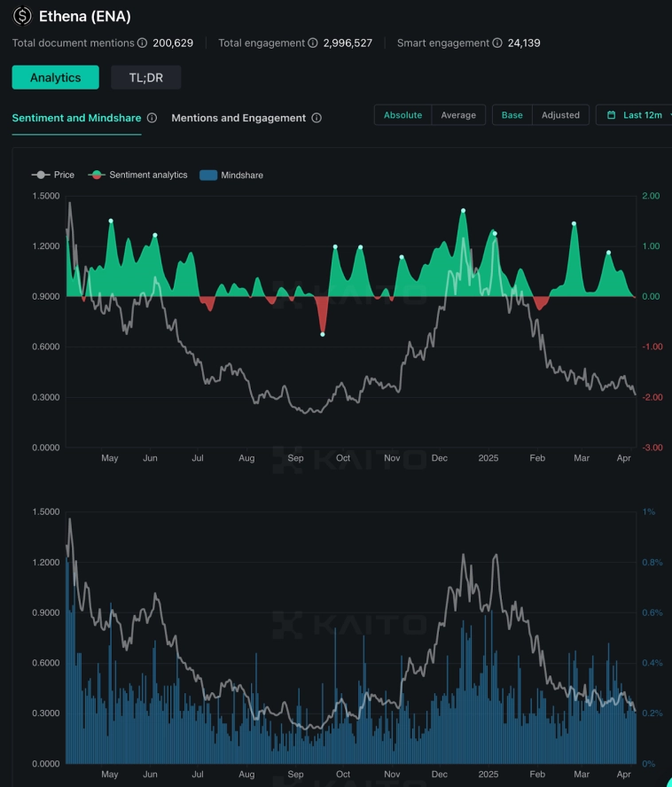This screenshot has height=787, width=672.
Task: Click the 2,996,527 total engagement value
Action: tap(348, 43)
